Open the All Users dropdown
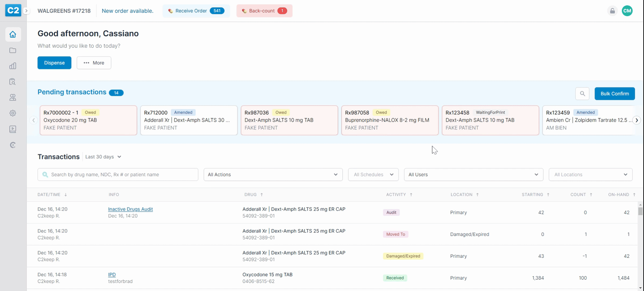Image resolution: width=644 pixels, height=291 pixels. click(x=473, y=175)
